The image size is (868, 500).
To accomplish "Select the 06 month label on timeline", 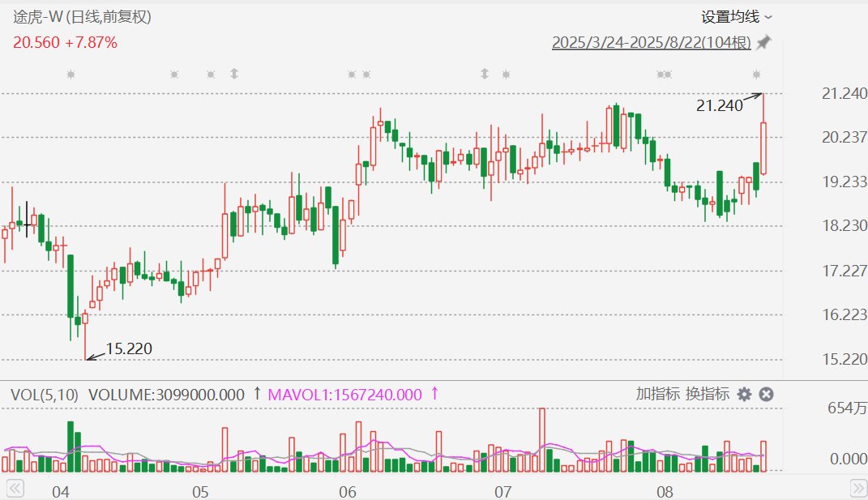I will click(x=347, y=492).
